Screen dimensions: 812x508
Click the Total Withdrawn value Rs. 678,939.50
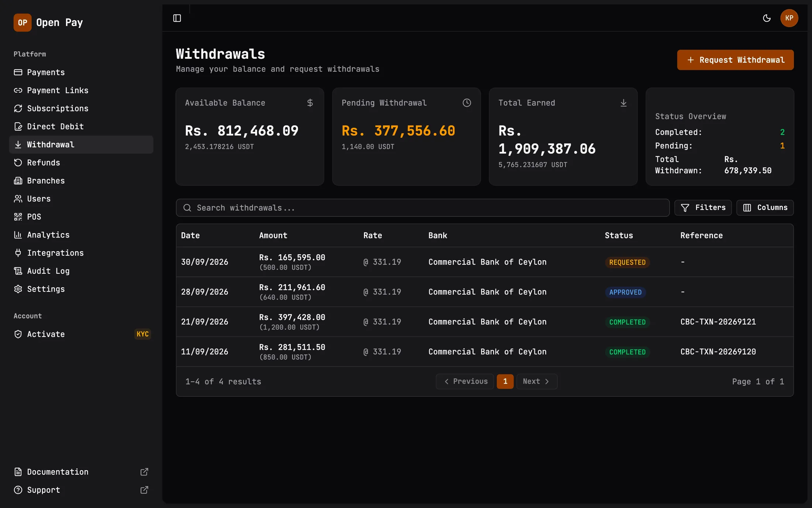tap(748, 165)
